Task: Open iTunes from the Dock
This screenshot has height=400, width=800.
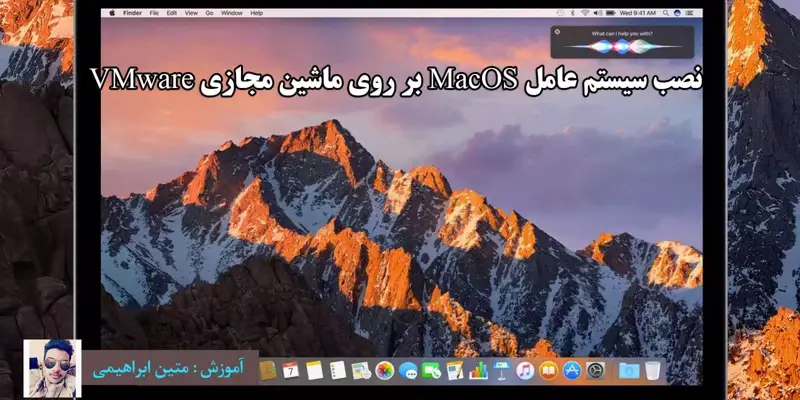Action: [x=525, y=370]
